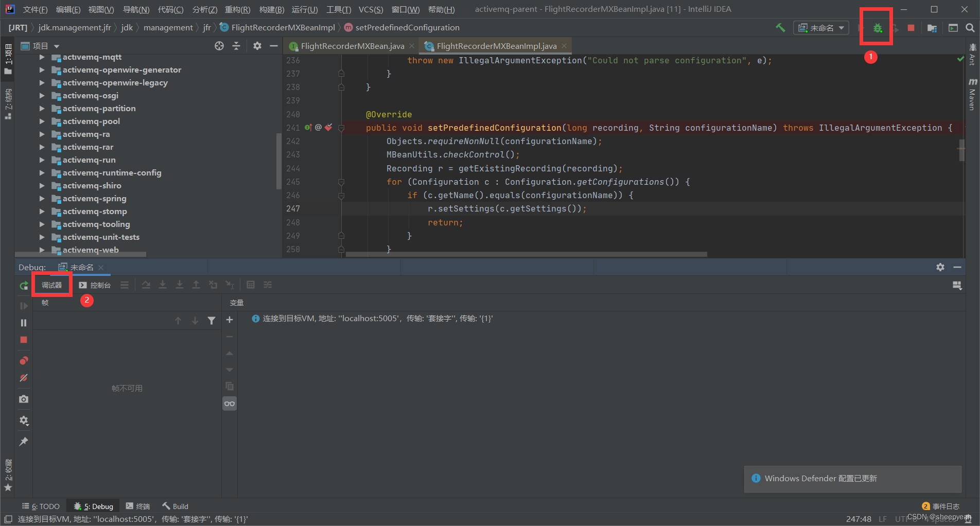Open View Breakpoints red circles icon
980x526 pixels.
point(24,360)
